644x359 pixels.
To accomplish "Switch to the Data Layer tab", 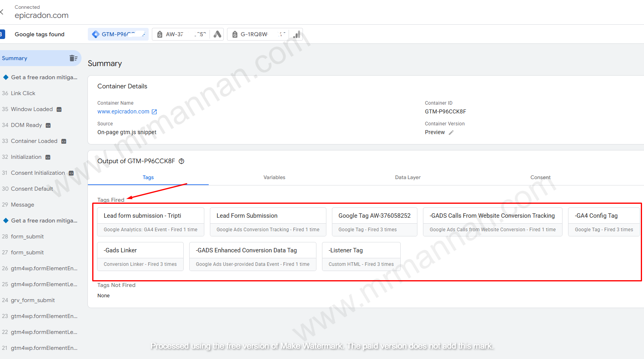I will point(407,178).
